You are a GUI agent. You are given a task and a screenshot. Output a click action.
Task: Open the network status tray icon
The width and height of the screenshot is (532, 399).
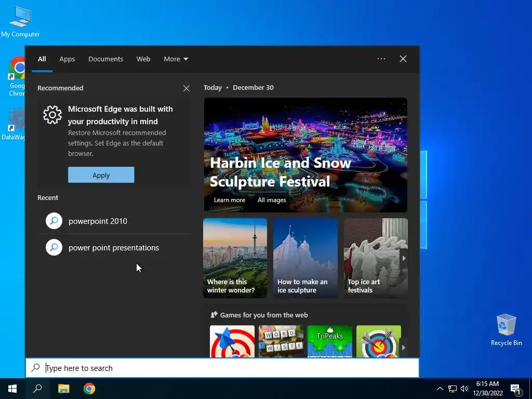(x=453, y=389)
